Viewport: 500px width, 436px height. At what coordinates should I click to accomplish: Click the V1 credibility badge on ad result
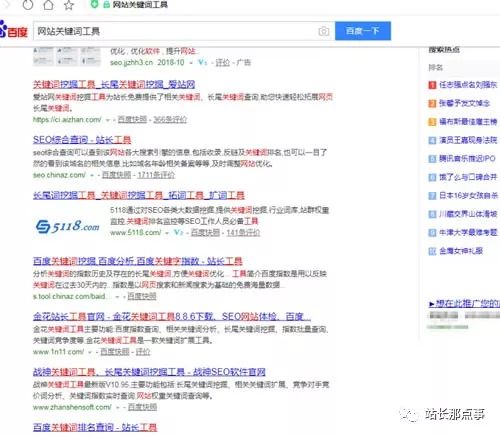tap(202, 62)
